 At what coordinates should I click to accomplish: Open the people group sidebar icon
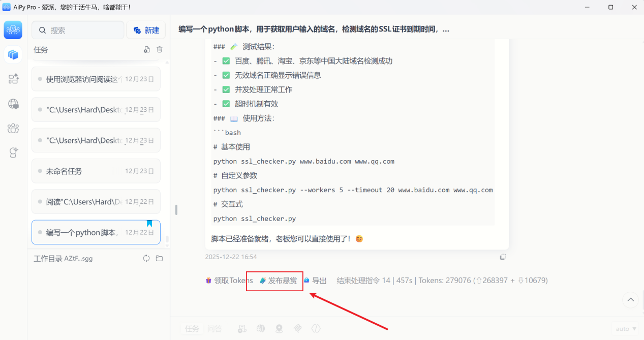[x=13, y=128]
